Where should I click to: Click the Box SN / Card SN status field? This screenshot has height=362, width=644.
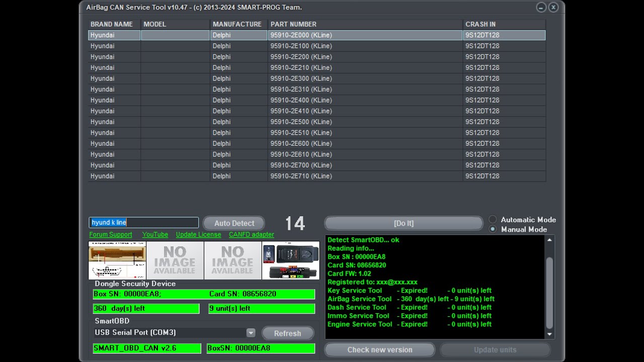(204, 294)
